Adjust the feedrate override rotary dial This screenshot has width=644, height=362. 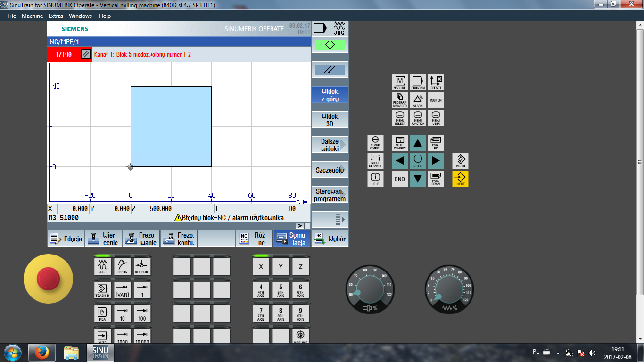(x=449, y=288)
